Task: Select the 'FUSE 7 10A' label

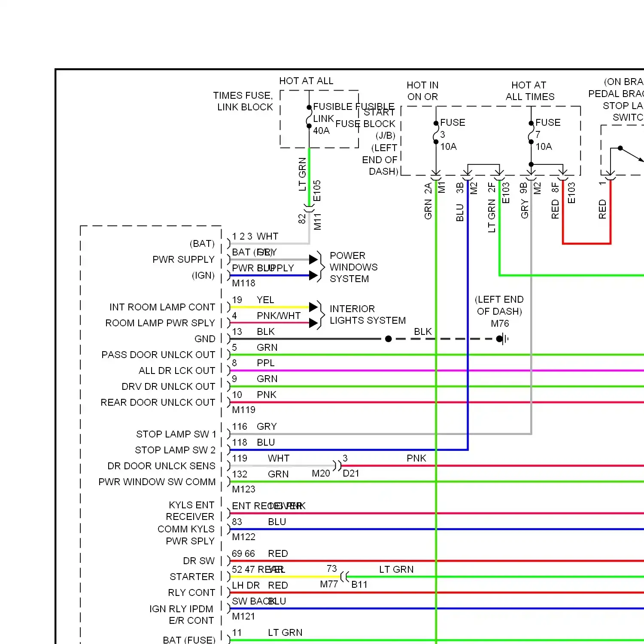Action: click(x=548, y=134)
